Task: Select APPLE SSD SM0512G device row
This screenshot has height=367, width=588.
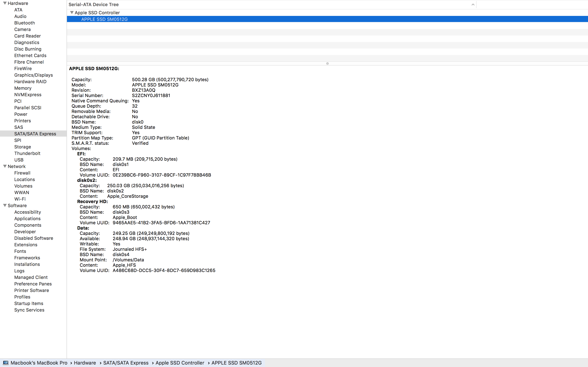Action: click(105, 19)
